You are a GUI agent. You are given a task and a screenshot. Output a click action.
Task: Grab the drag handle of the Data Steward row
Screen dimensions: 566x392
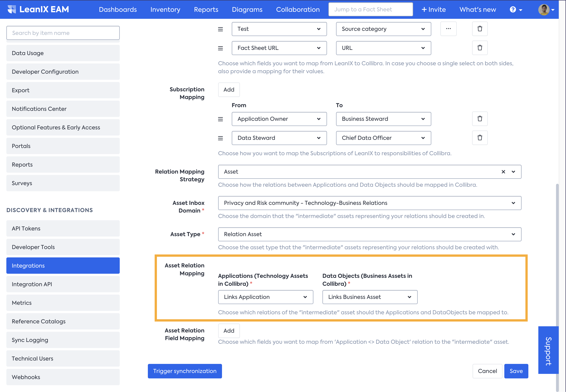click(x=220, y=138)
